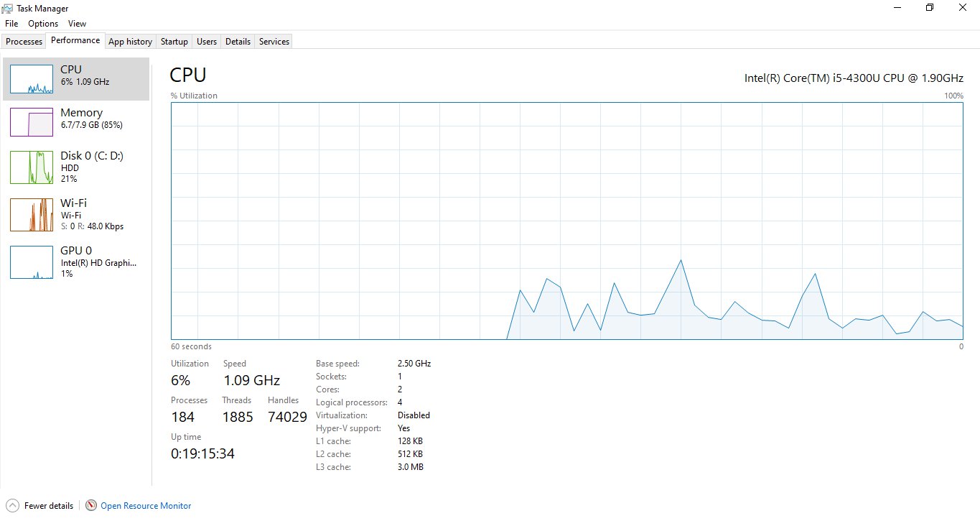The width and height of the screenshot is (980, 521).
Task: Open the Memory performance panel
Action: (75, 119)
